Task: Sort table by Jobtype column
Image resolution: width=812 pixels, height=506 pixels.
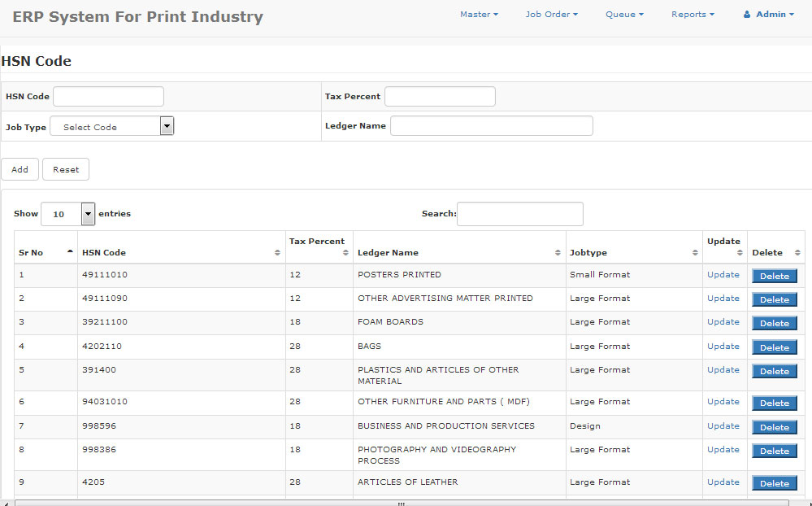Action: point(634,248)
